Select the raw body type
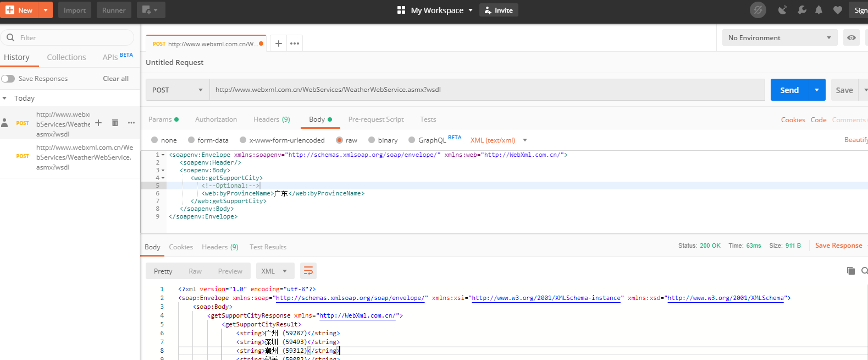Image resolution: width=868 pixels, height=360 pixels. (x=339, y=140)
